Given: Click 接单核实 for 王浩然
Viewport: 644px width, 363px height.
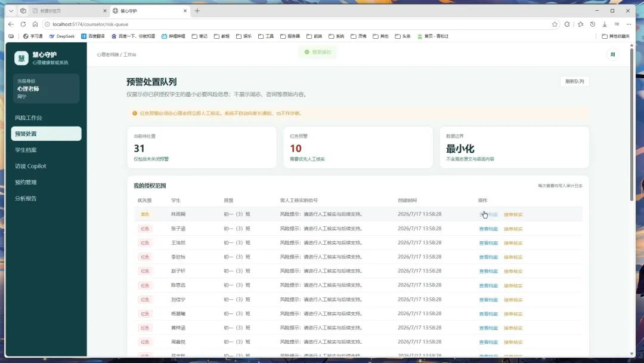Looking at the screenshot, I should [x=513, y=243].
